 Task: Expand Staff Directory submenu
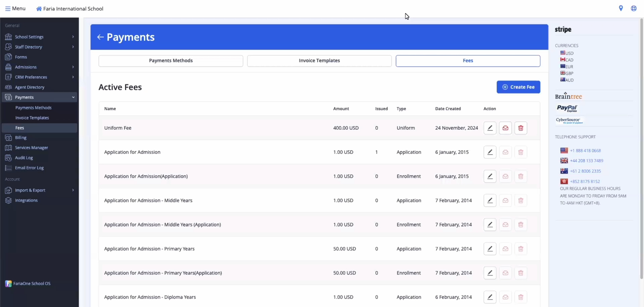click(73, 47)
